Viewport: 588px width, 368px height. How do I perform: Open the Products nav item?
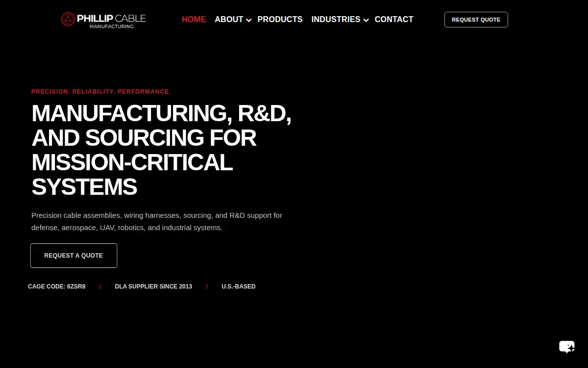280,20
